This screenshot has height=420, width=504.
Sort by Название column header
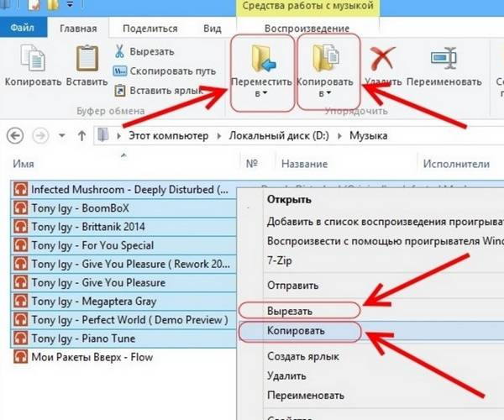[304, 164]
